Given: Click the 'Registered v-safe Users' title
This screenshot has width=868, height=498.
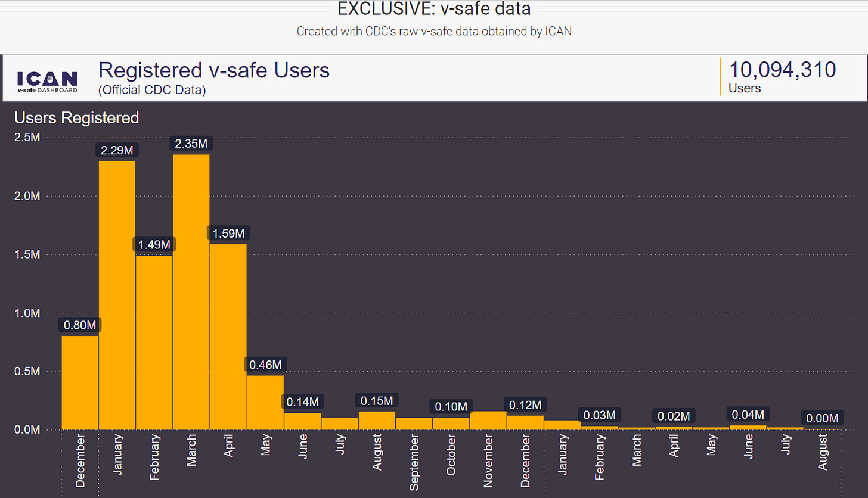Looking at the screenshot, I should click(x=214, y=70).
